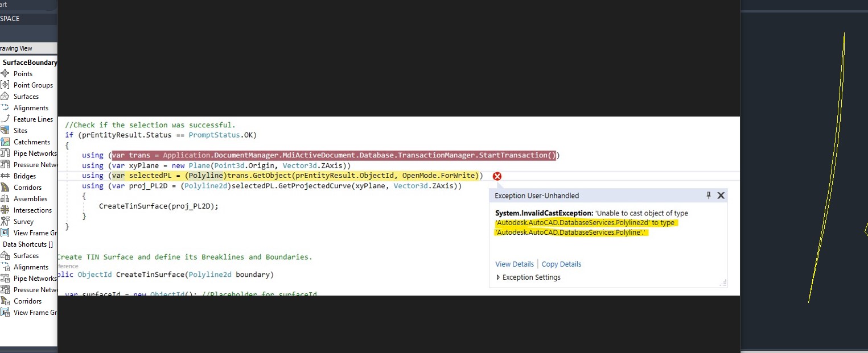Click the 'System.InvalidCastException:' text in popup
Viewport: 868px width, 353px height.
pos(544,213)
